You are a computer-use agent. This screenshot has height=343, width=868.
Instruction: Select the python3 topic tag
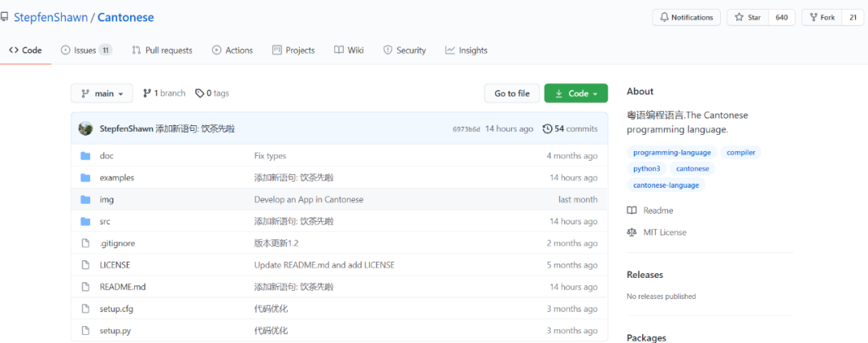coord(647,169)
